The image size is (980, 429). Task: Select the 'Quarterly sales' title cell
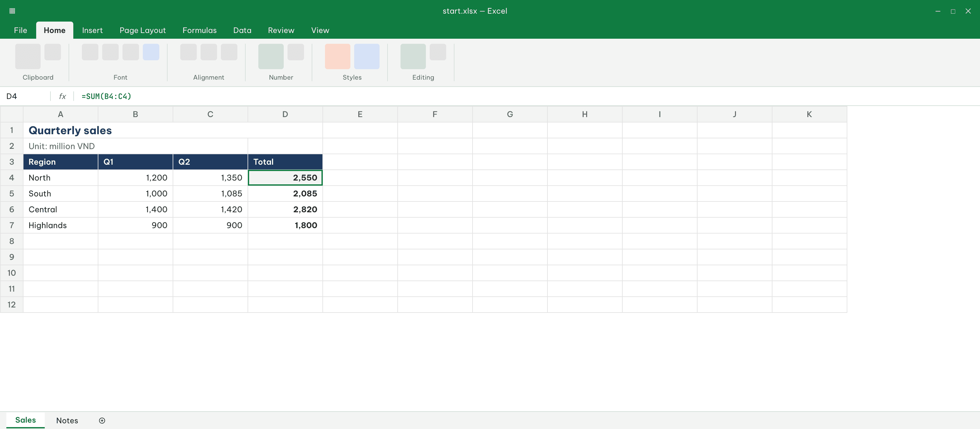173,130
